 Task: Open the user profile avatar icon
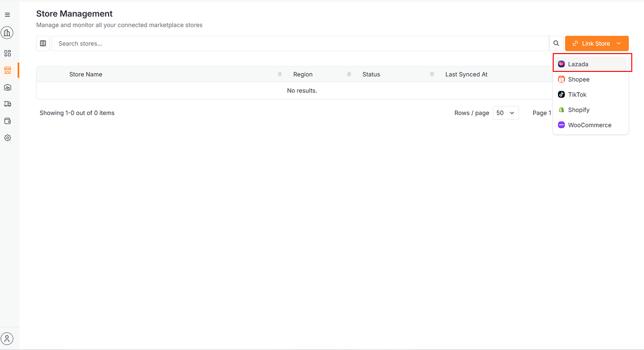coord(7,338)
